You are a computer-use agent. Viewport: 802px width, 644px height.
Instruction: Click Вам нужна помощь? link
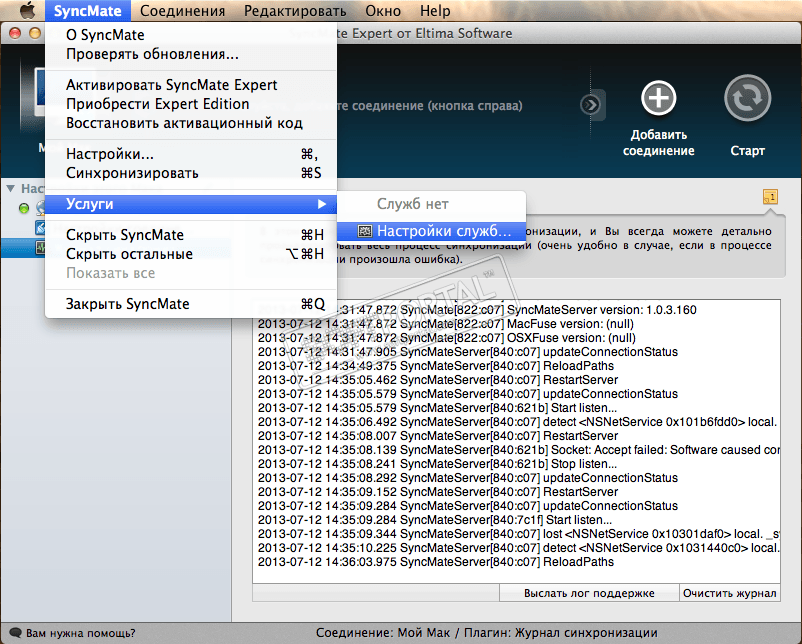(x=81, y=633)
